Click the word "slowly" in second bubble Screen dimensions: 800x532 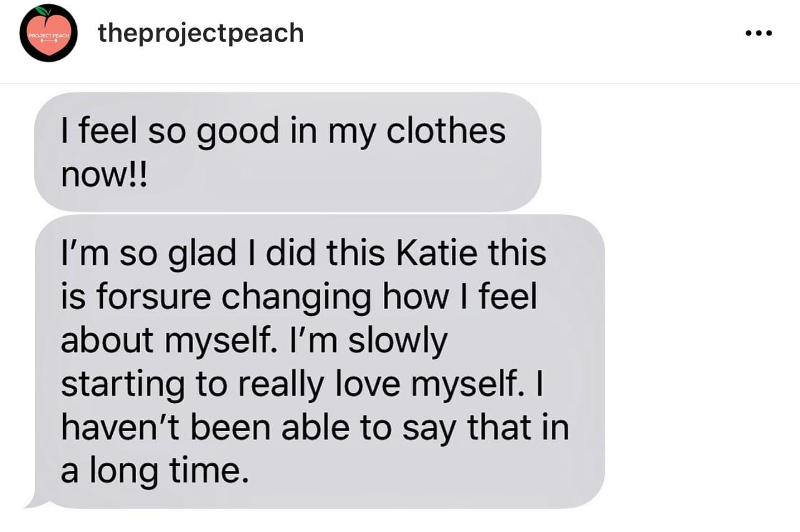397,341
